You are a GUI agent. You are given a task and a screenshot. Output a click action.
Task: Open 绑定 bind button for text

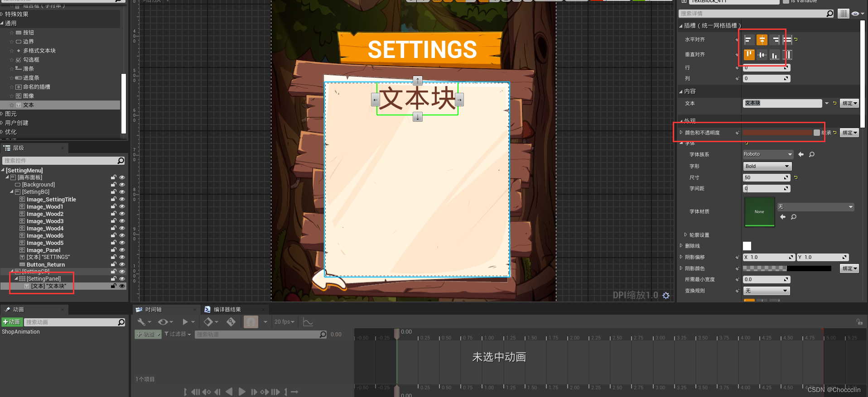point(849,103)
